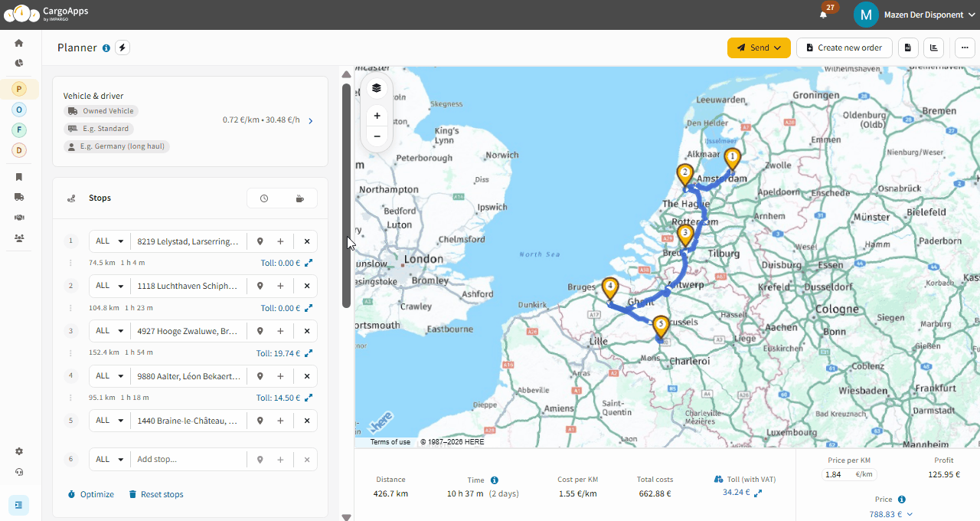Open the F module in the sidebar

tap(19, 129)
